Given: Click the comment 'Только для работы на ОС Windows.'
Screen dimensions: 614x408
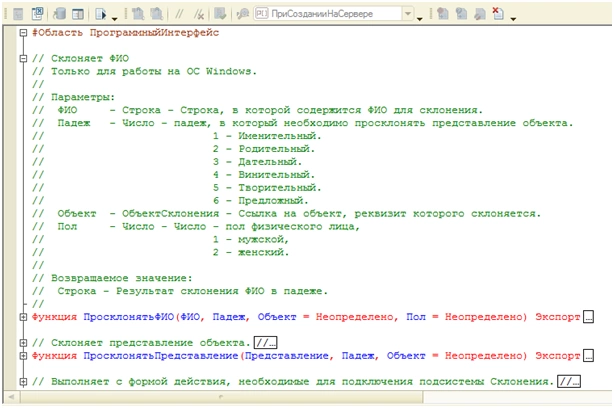Looking at the screenshot, I should click(x=154, y=71).
